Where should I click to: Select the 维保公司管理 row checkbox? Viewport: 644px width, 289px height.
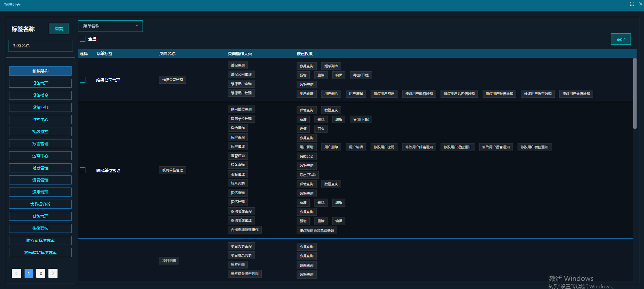click(83, 80)
